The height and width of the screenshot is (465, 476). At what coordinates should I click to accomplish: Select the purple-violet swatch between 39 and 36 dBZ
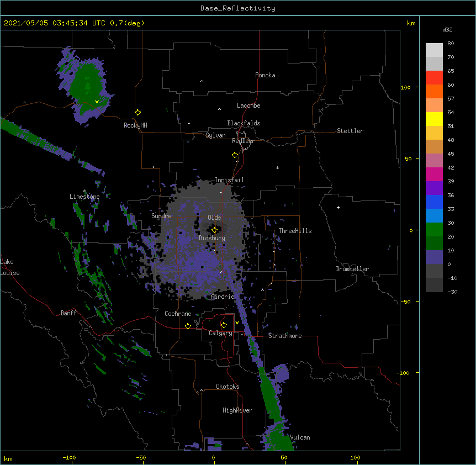click(434, 188)
